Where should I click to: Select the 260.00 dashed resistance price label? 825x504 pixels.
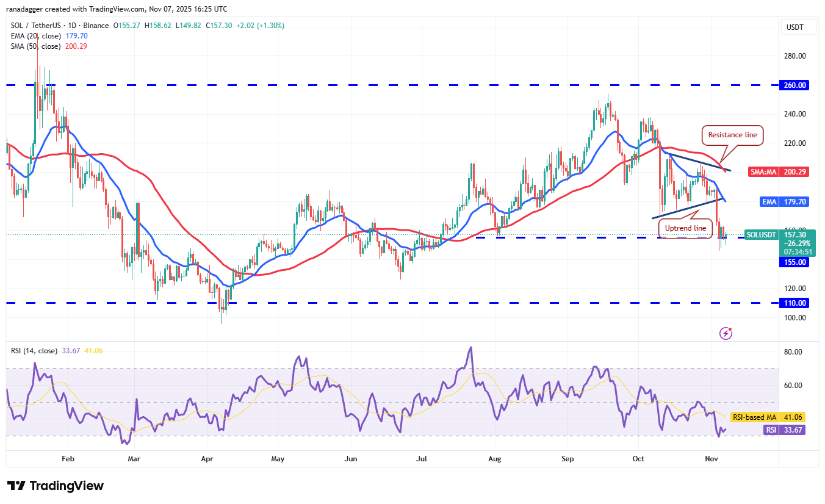coord(793,85)
